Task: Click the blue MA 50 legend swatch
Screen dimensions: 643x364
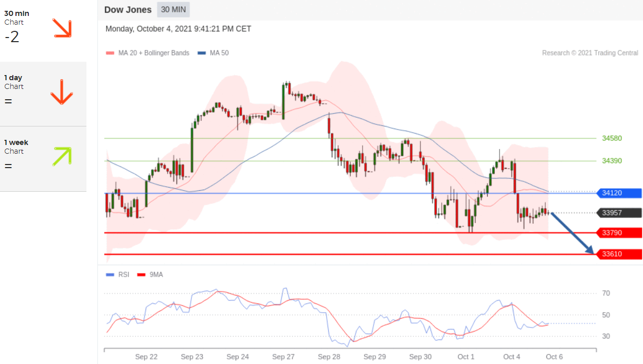Action: (x=202, y=53)
